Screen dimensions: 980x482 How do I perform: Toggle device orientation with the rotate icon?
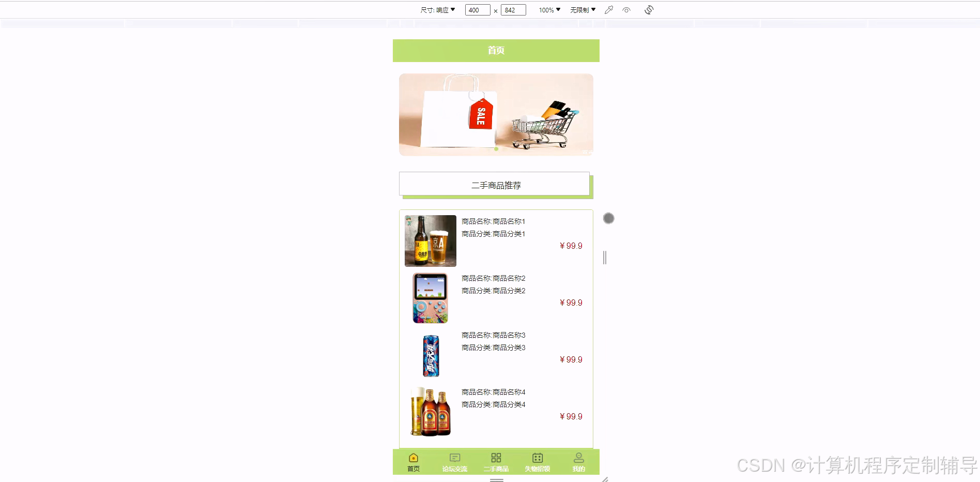649,9
